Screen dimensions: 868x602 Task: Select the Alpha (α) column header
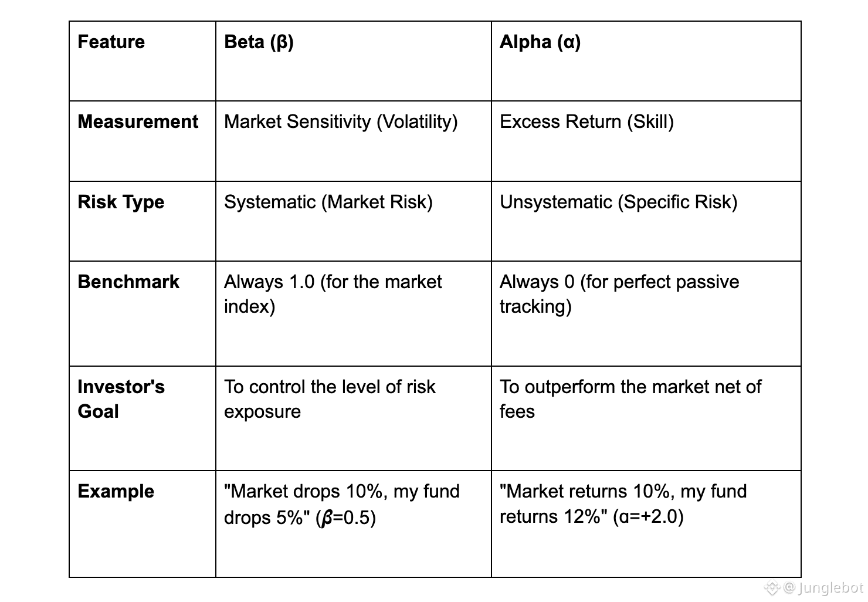(540, 42)
